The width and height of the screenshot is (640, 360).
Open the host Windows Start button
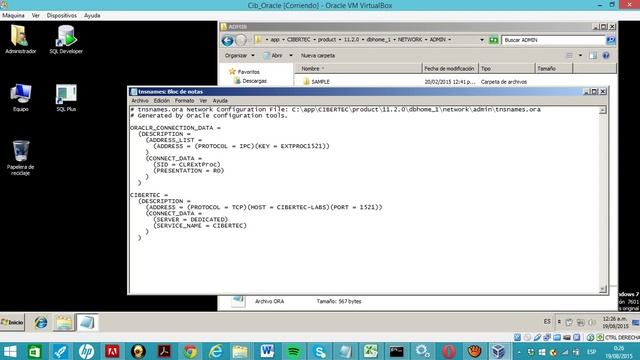[x=9, y=351]
